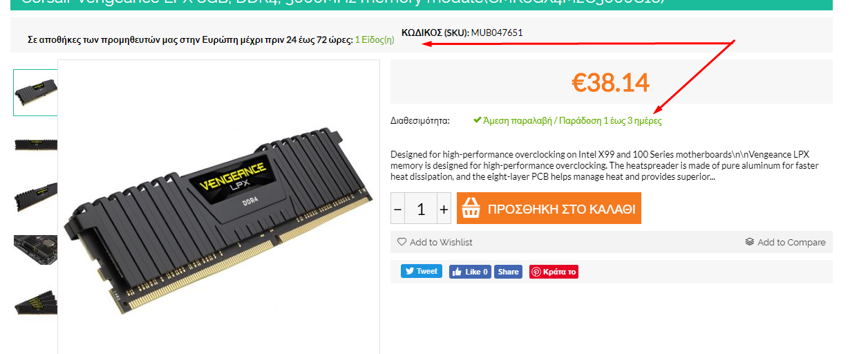Select the second side-view RAM thumbnail
The width and height of the screenshot is (868, 354).
click(x=35, y=145)
